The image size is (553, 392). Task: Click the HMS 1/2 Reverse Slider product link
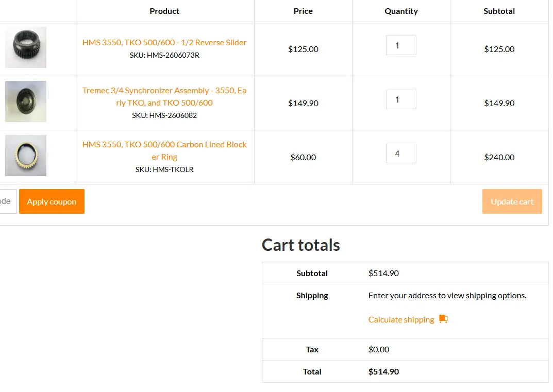coord(164,42)
